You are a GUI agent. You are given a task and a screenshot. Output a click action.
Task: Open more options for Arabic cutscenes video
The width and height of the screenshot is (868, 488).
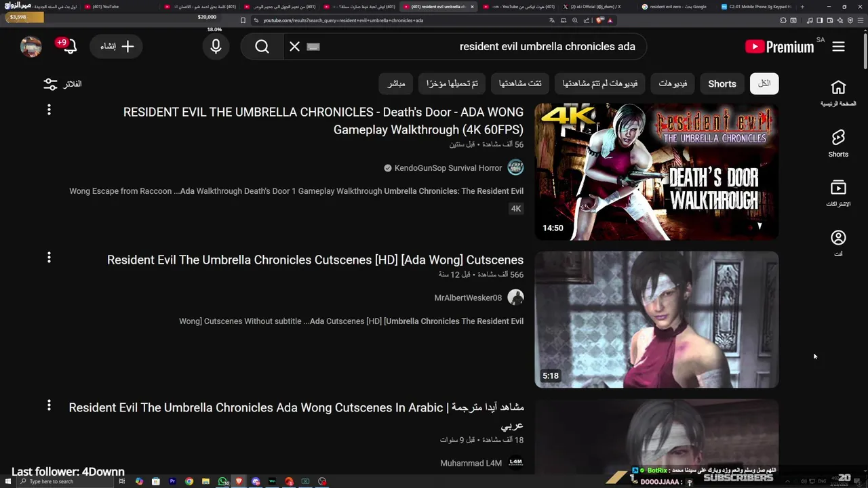point(49,405)
